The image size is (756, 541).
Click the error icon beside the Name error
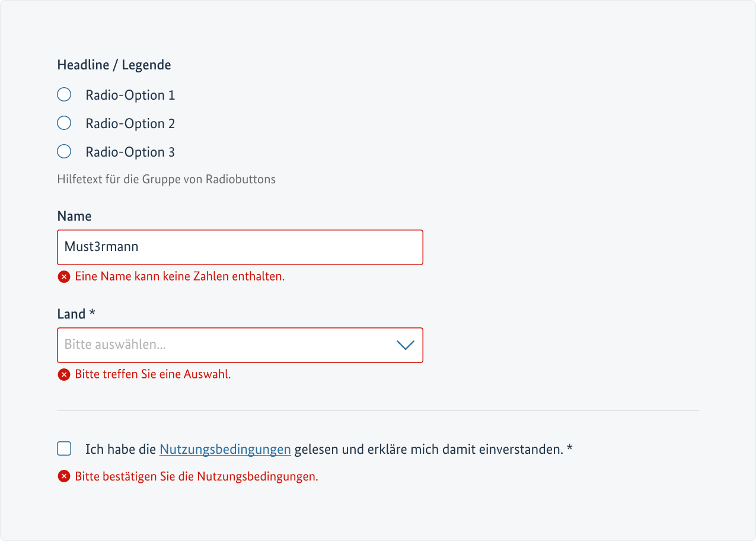[x=63, y=276]
